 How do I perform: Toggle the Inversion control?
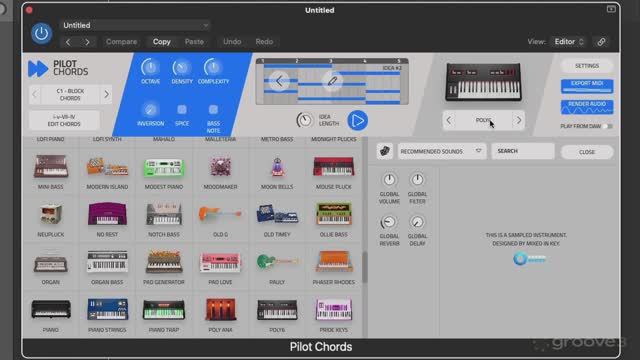[150, 109]
